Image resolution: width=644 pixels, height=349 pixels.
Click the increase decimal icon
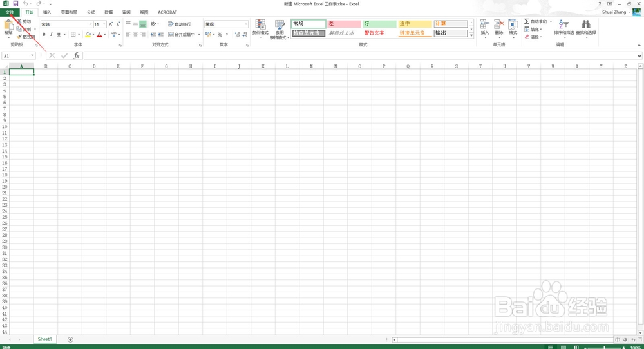coord(238,35)
